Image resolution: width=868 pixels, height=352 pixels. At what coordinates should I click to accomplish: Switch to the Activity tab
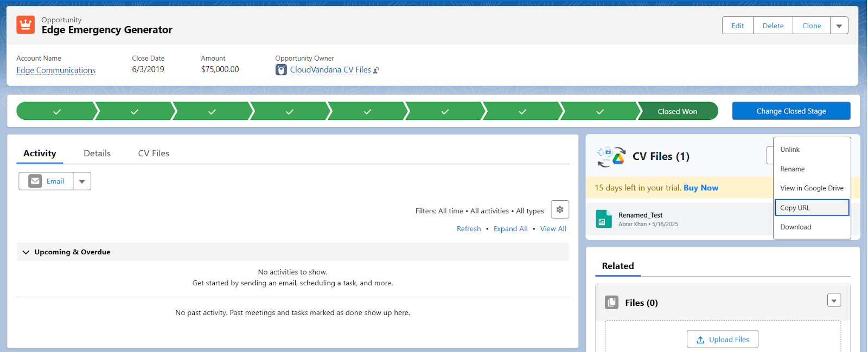(40, 153)
